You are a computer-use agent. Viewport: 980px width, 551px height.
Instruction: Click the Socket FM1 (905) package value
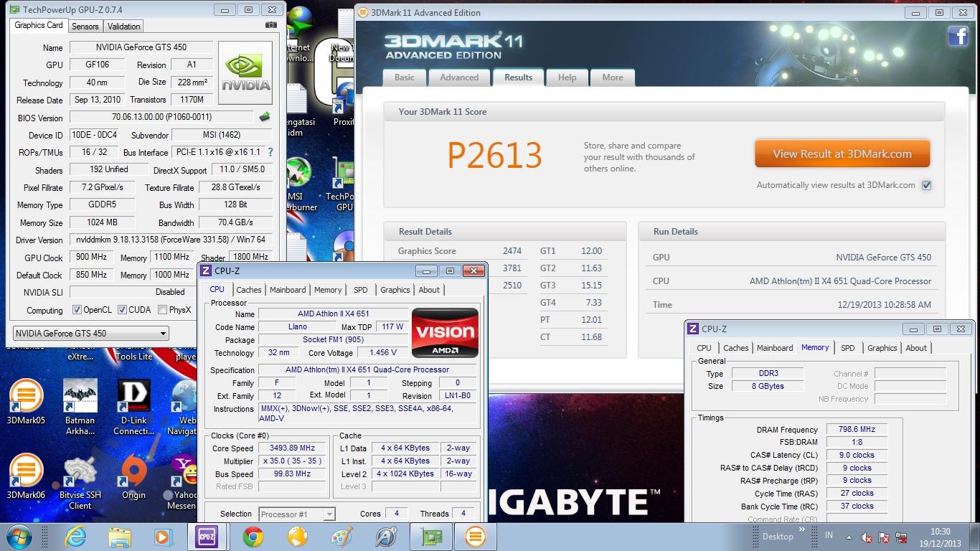[x=333, y=340]
